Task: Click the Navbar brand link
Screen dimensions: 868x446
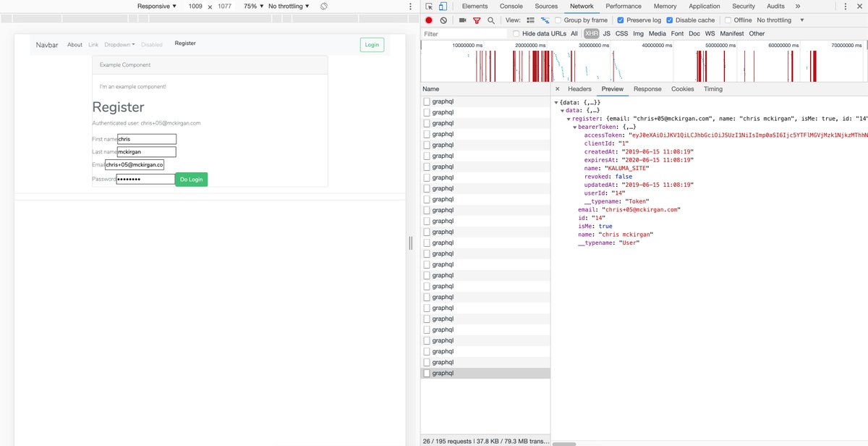Action: tap(48, 45)
